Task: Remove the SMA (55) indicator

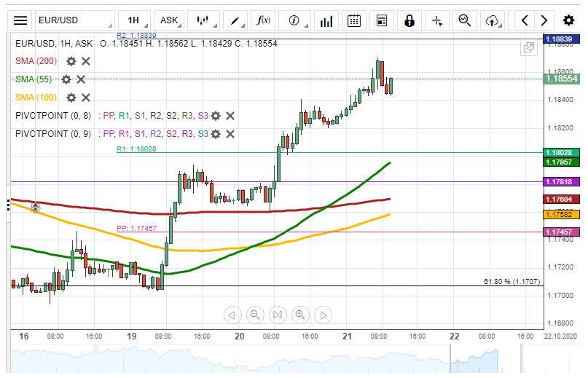Action: click(x=81, y=79)
